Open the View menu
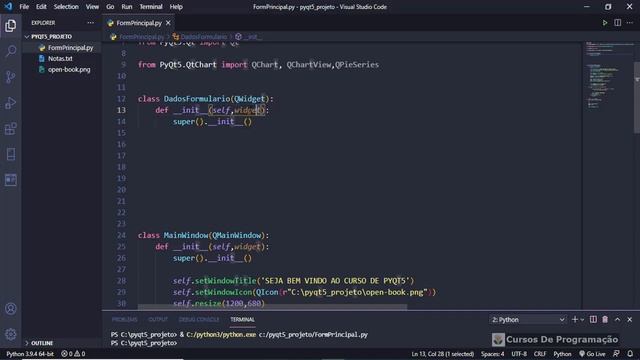This screenshot has height=360, width=640. coord(92,7)
